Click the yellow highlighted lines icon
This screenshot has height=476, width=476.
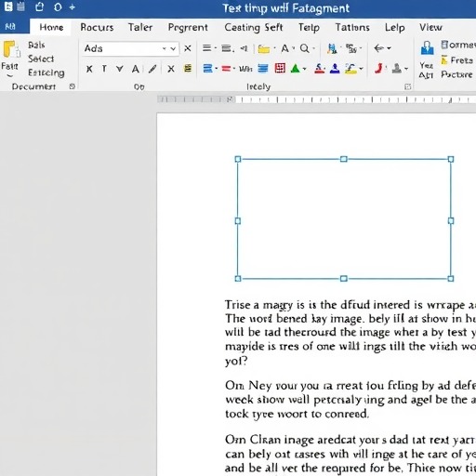(x=188, y=68)
